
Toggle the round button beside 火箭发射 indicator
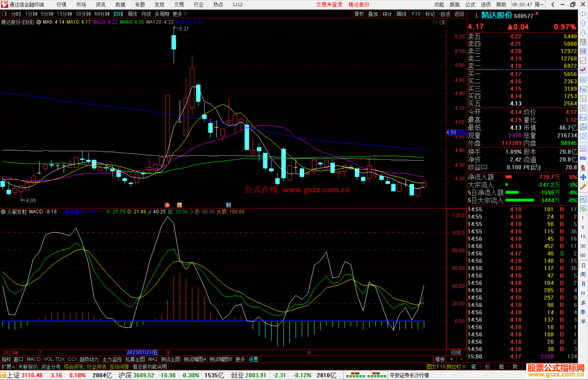tap(3, 212)
